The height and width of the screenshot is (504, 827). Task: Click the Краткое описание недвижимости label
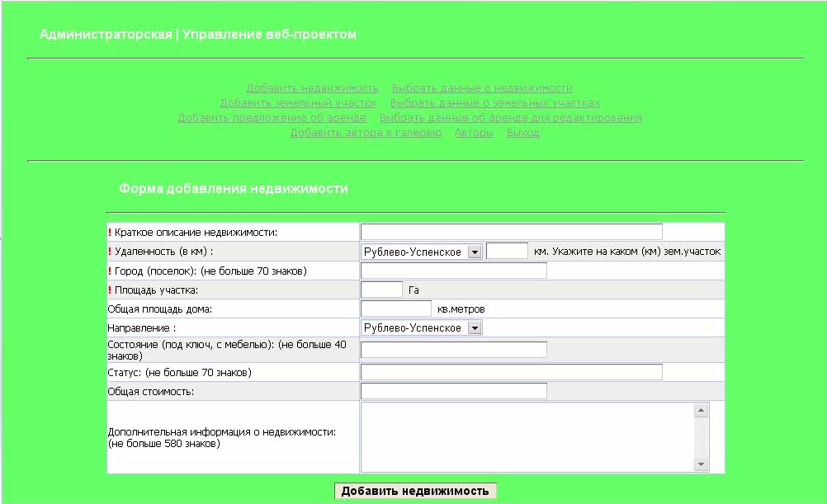pos(196,233)
